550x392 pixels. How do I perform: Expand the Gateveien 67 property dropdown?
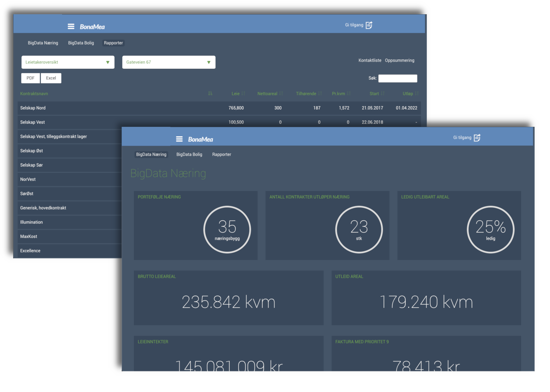click(169, 62)
